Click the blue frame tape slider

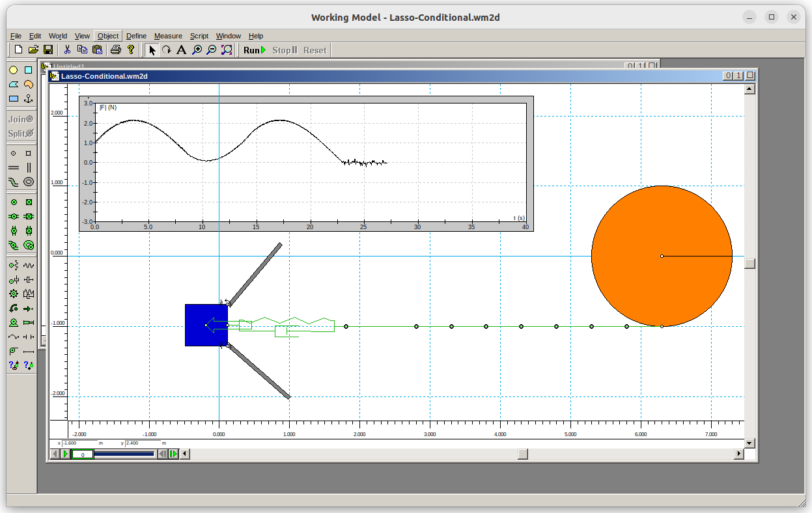click(x=124, y=454)
